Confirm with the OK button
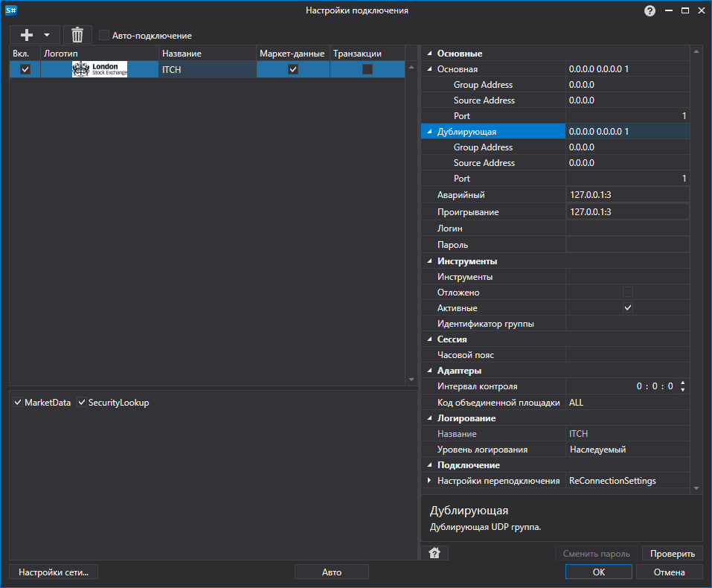 [x=598, y=572]
